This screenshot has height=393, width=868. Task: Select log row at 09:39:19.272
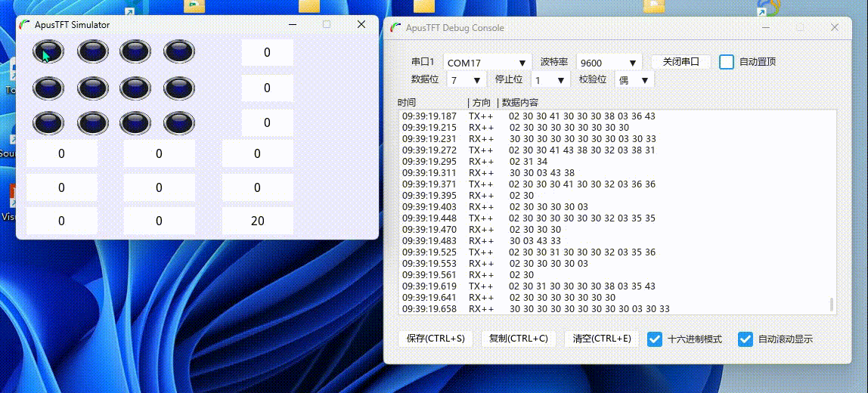click(613, 150)
